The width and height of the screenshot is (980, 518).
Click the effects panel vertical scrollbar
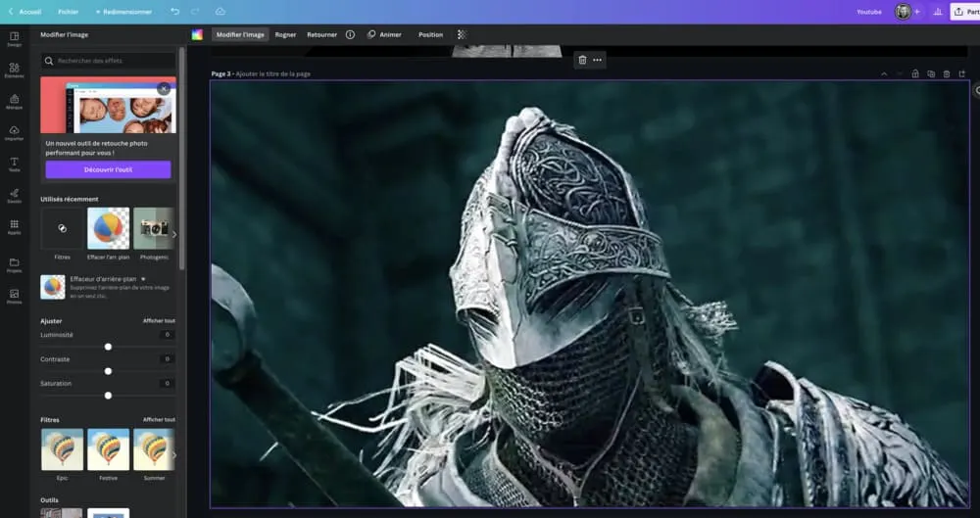coord(182,159)
